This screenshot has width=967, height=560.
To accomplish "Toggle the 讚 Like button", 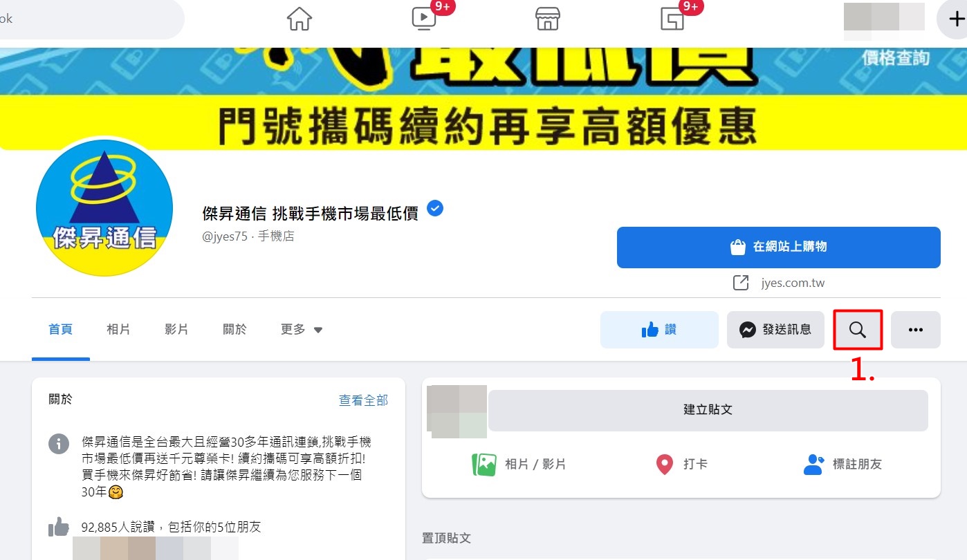I will [659, 330].
